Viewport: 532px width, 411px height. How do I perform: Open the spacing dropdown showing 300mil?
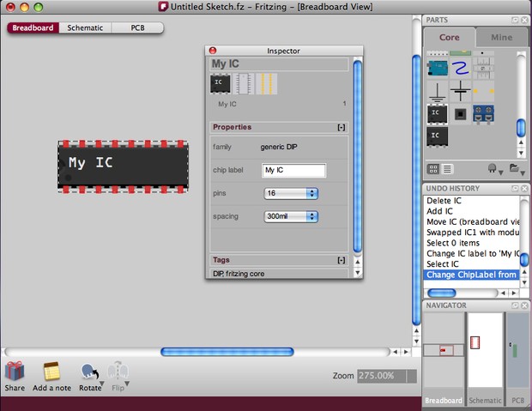point(291,216)
